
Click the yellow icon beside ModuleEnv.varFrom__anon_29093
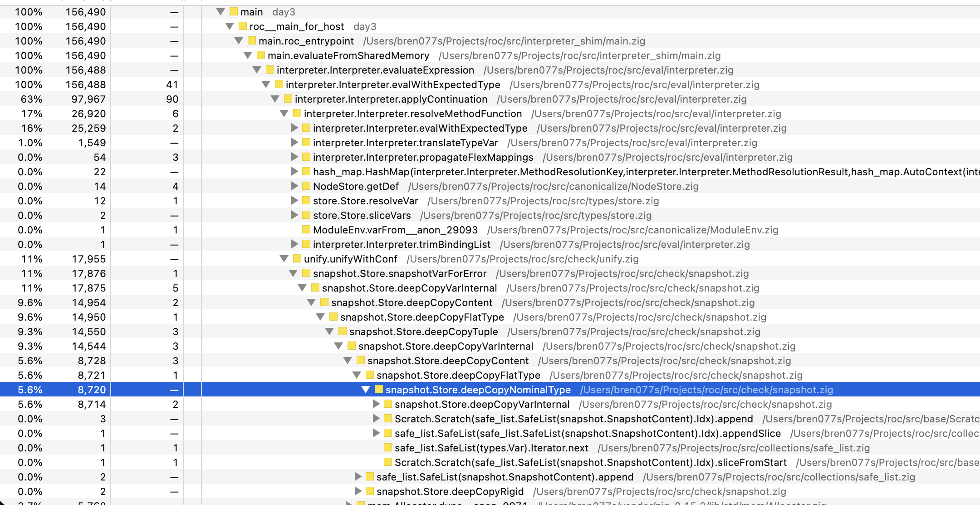[x=306, y=230]
